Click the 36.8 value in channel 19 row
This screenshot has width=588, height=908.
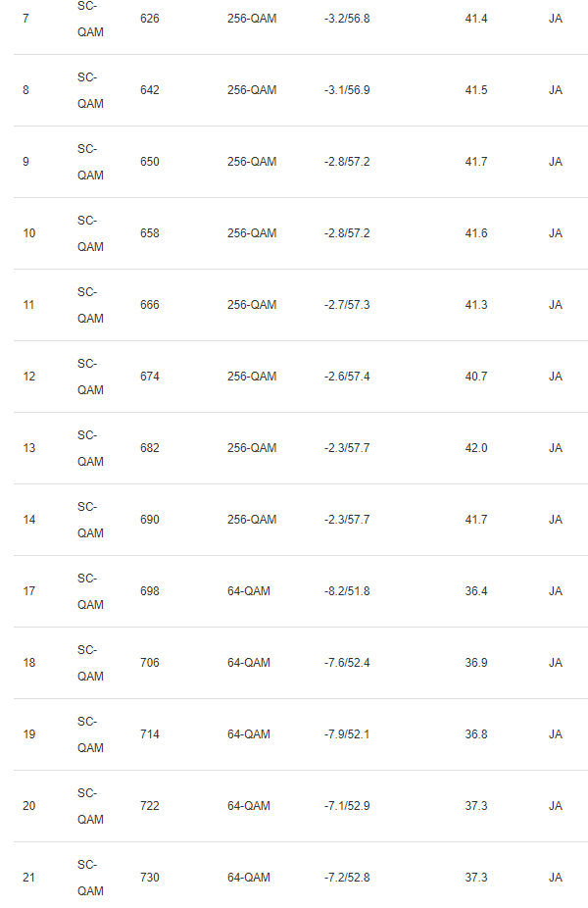(476, 734)
